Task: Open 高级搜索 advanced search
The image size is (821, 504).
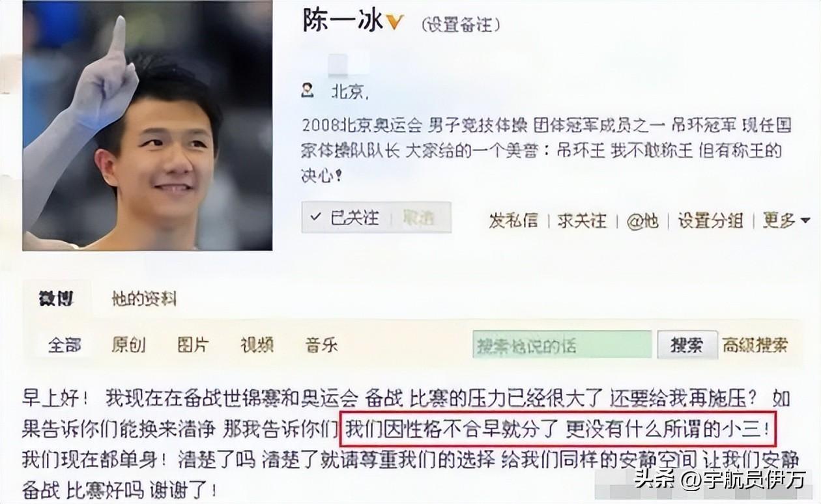Action: [755, 345]
